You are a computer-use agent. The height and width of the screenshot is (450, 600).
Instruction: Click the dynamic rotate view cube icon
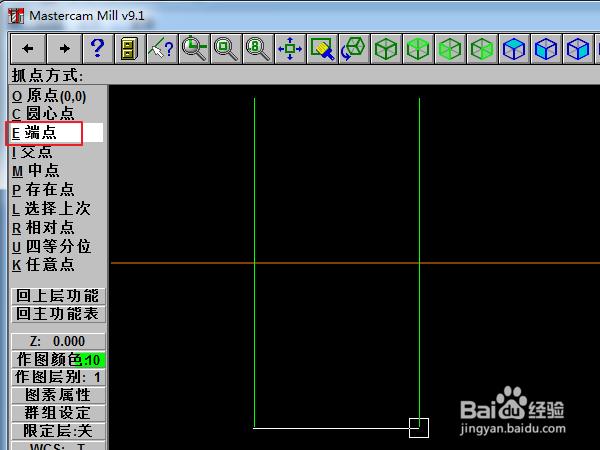pyautogui.click(x=354, y=49)
